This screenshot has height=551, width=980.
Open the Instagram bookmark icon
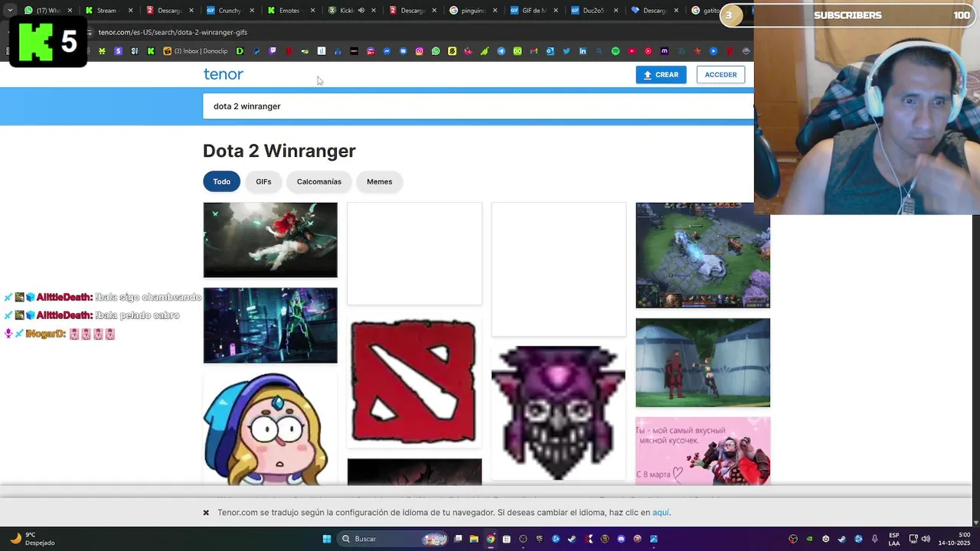(419, 51)
